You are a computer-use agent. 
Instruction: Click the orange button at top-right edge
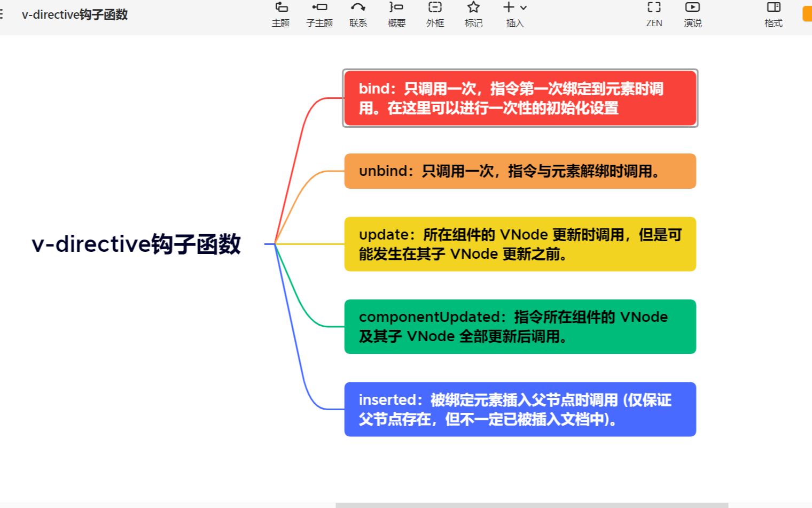coord(807,14)
